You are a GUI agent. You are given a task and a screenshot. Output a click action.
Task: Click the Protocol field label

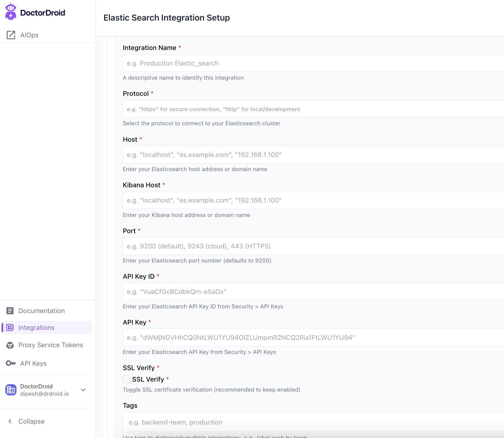pyautogui.click(x=136, y=93)
